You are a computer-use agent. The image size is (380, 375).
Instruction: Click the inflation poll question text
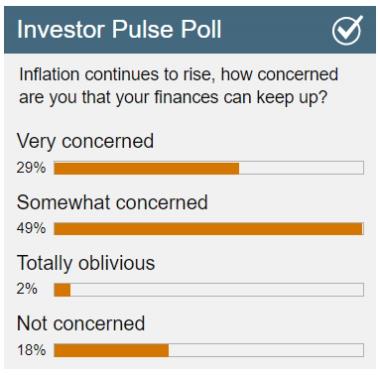(179, 86)
